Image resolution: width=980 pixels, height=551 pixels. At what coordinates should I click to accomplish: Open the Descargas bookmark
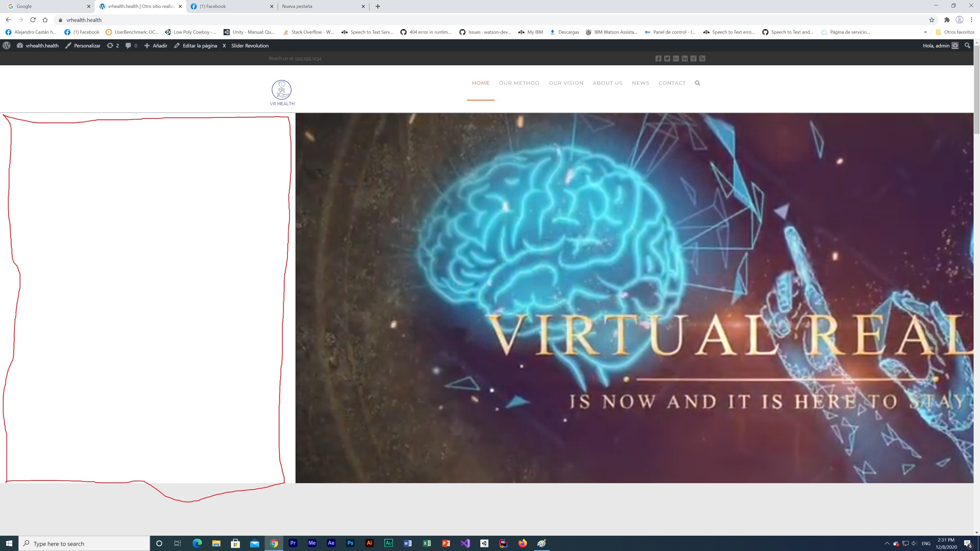565,32
